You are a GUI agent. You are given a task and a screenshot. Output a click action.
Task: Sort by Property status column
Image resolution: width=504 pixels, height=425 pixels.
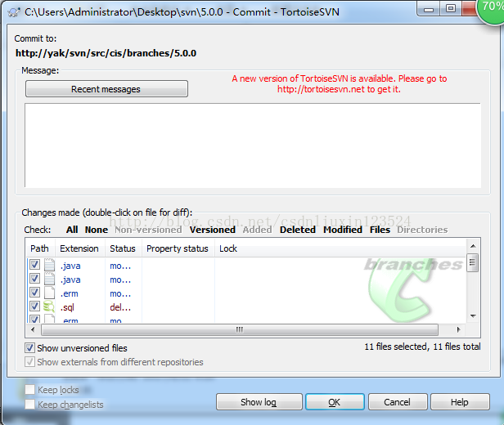coord(178,248)
